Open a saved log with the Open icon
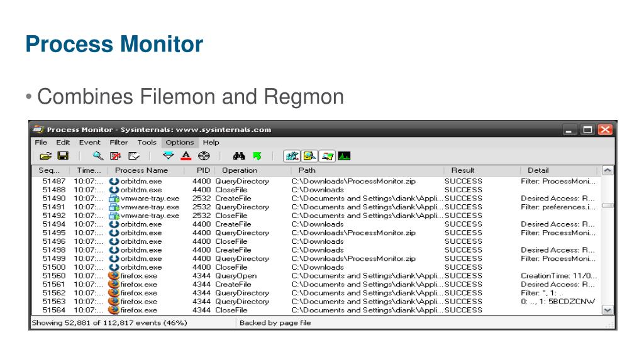 45,156
